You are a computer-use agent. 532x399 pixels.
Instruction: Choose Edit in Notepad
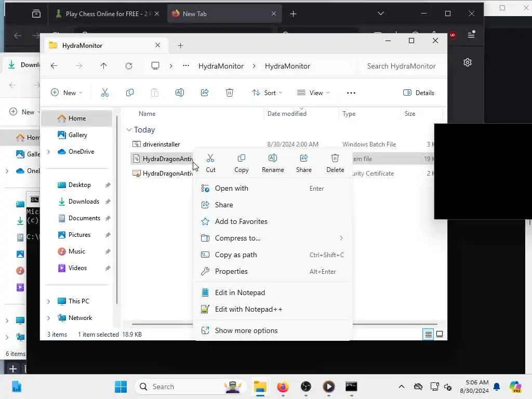[x=272, y=292]
